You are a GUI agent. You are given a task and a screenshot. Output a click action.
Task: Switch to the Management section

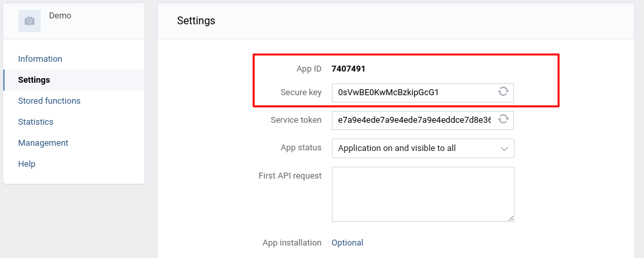point(43,142)
